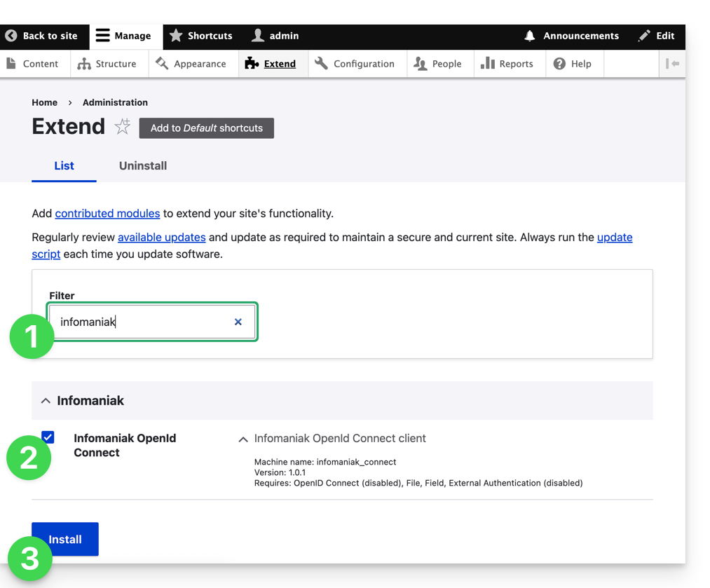
Task: Go to Administration breadcrumb link
Action: click(115, 102)
